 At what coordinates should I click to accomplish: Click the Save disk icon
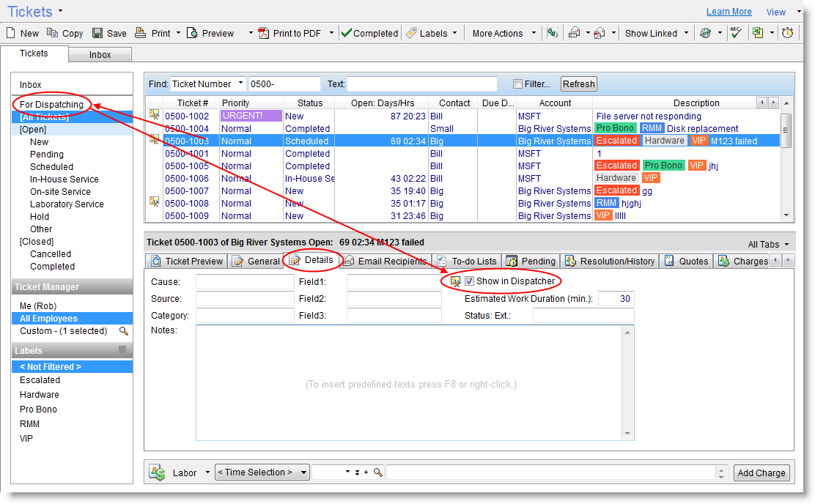click(97, 33)
